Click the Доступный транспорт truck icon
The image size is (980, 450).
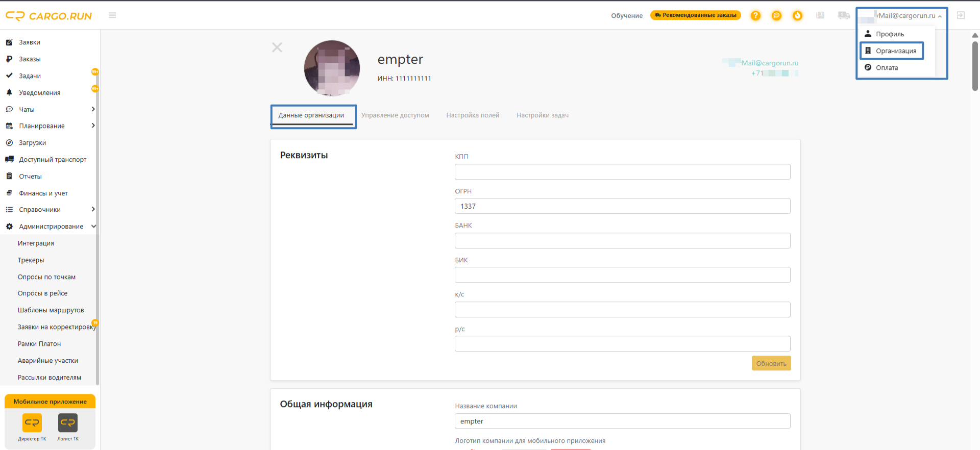(x=9, y=159)
